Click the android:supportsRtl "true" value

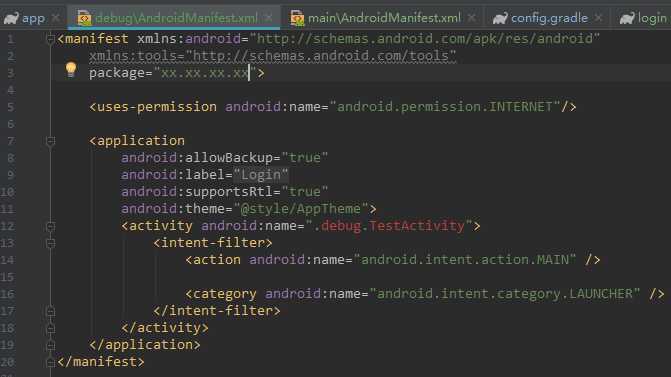(305, 191)
